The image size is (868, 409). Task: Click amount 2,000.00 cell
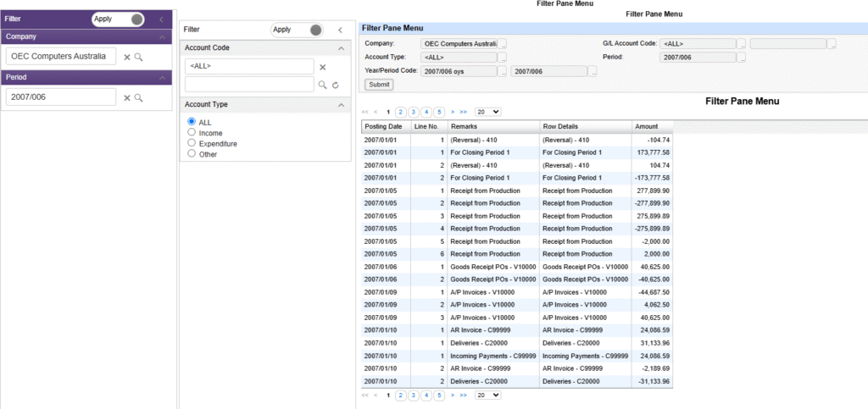[x=652, y=254]
